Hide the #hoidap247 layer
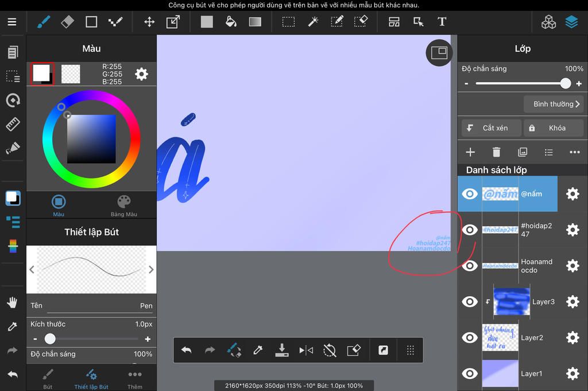 470,230
